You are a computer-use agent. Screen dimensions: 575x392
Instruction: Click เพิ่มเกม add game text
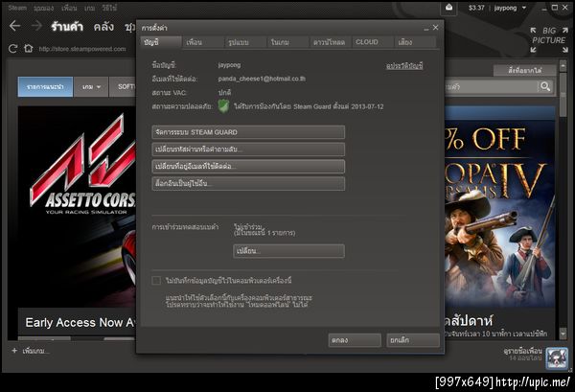pyautogui.click(x=35, y=351)
